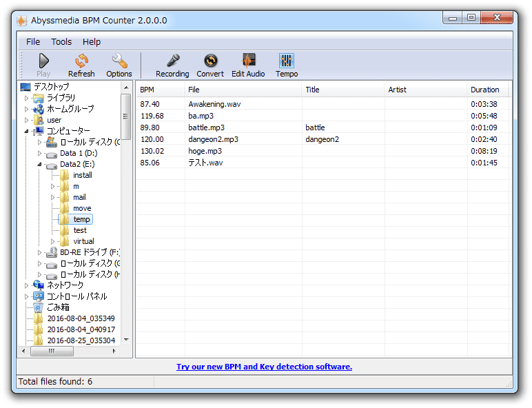
Task: Open the Help menu
Action: pos(92,42)
